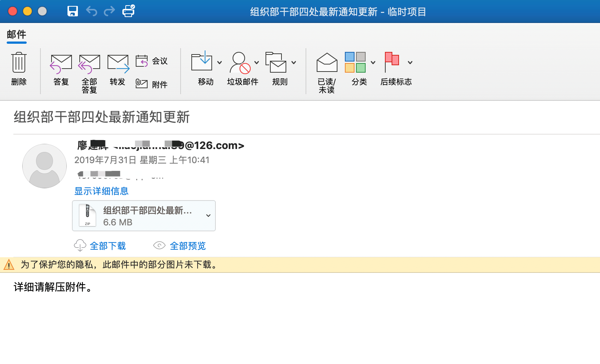This screenshot has width=600, height=364.
Task: Click the redo arrow in title bar
Action: (109, 11)
